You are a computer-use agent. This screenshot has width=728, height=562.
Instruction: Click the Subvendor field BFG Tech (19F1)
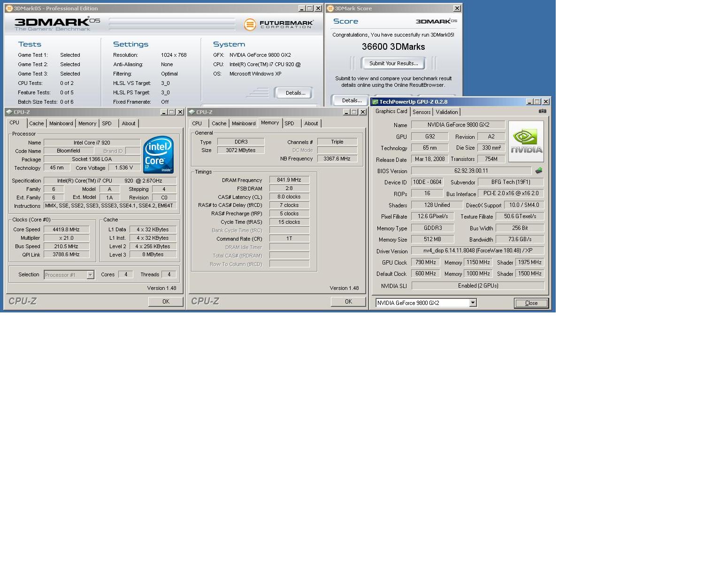[511, 182]
